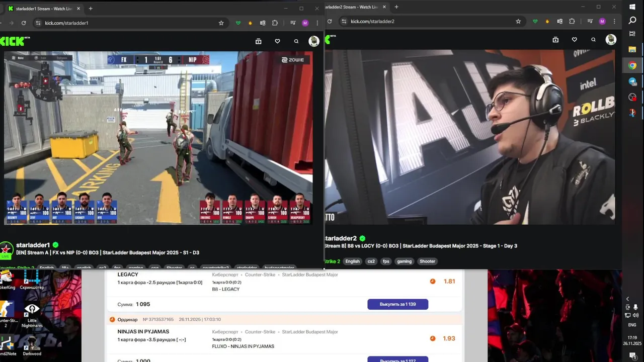The height and width of the screenshot is (362, 644).
Task: Open orange flame extension in starladder1 window
Action: point(251,23)
